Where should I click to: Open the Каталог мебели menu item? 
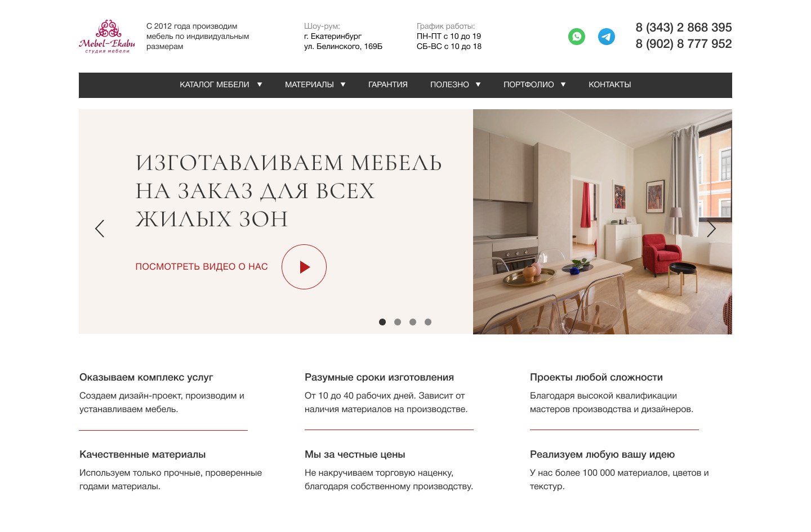pyautogui.click(x=215, y=84)
